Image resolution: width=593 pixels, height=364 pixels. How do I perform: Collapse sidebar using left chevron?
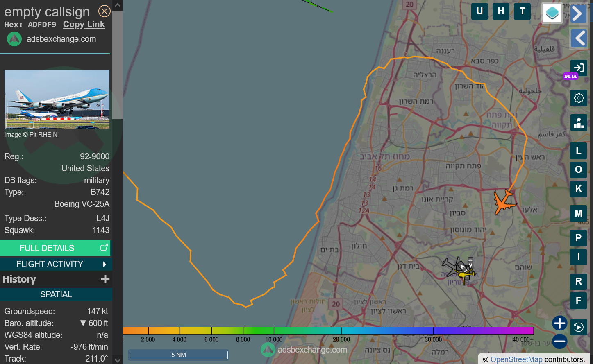click(578, 38)
